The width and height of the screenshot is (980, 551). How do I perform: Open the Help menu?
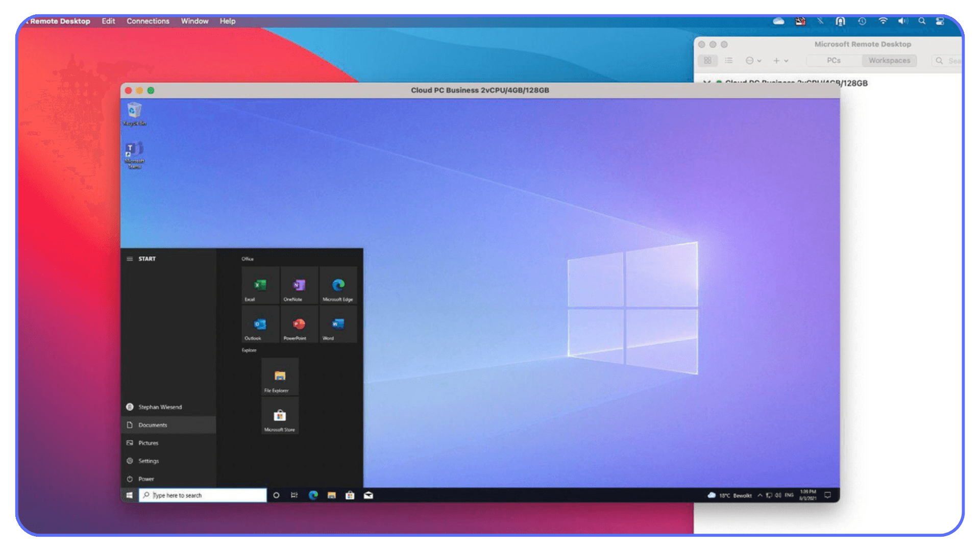228,21
